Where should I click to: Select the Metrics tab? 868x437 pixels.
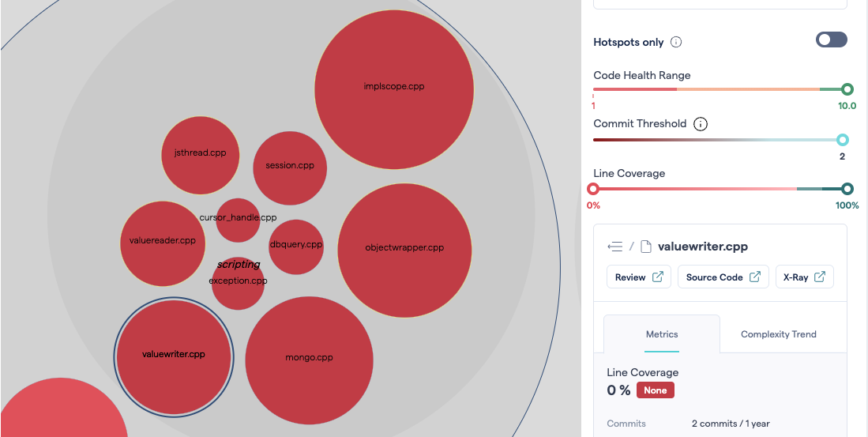pos(662,334)
